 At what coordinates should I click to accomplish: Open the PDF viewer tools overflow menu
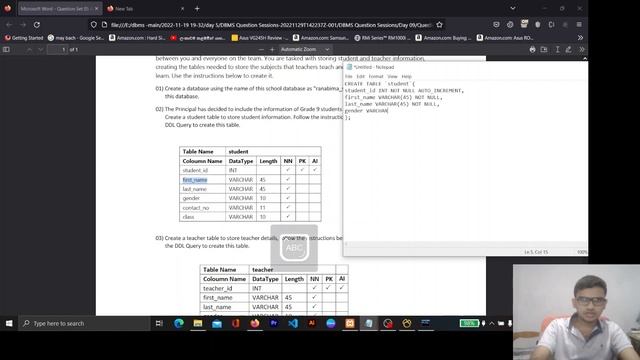(x=582, y=49)
